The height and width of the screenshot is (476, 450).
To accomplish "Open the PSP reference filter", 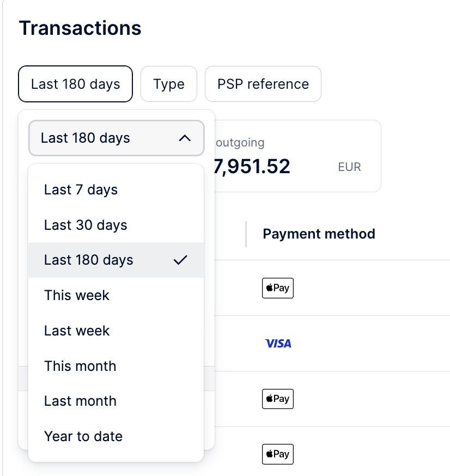I will 263,84.
